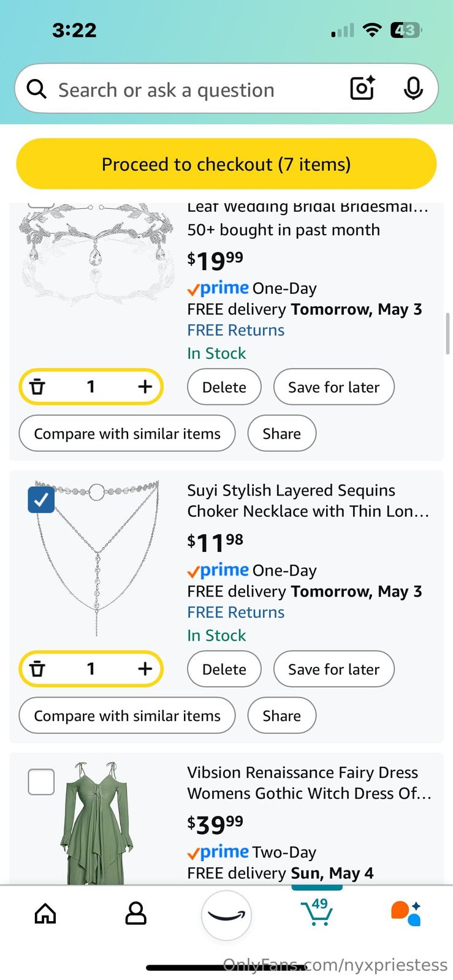Proceed to checkout with 7 items
The width and height of the screenshot is (453, 980).
pyautogui.click(x=226, y=164)
